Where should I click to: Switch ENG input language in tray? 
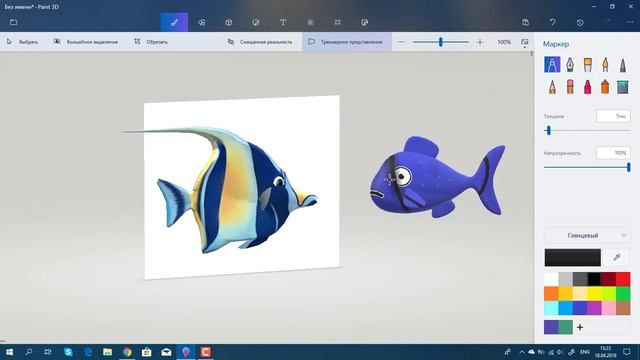pos(585,352)
